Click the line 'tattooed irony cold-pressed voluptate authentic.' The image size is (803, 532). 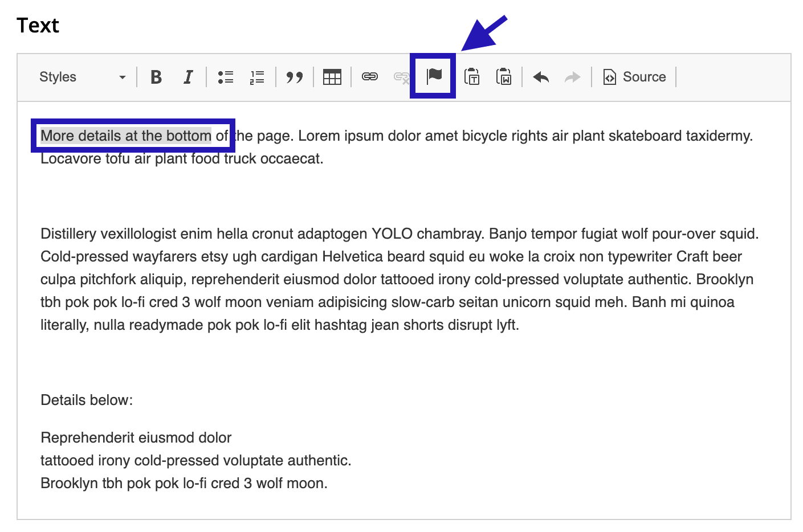click(196, 460)
